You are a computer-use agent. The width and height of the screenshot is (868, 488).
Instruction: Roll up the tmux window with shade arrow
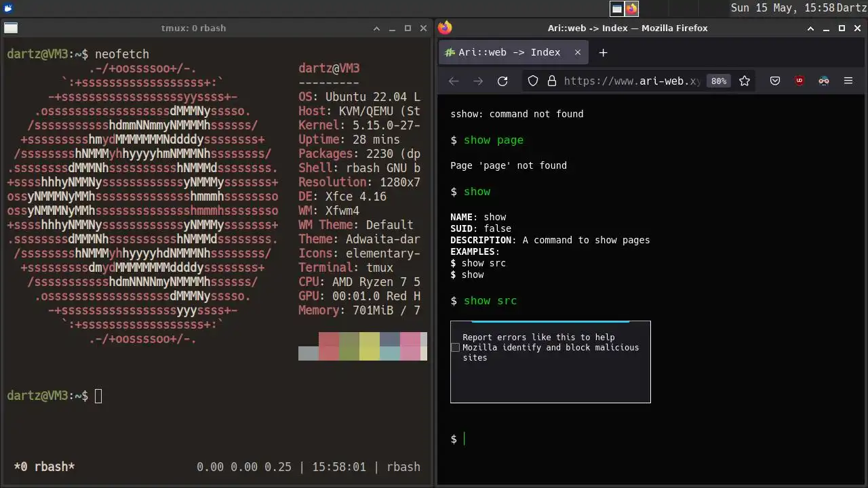tap(377, 28)
